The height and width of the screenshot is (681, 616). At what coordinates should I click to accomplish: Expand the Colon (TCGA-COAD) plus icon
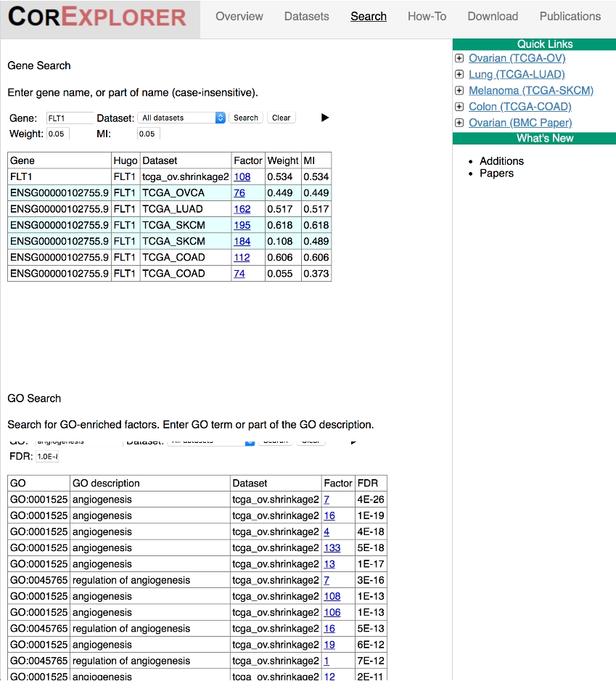point(459,107)
